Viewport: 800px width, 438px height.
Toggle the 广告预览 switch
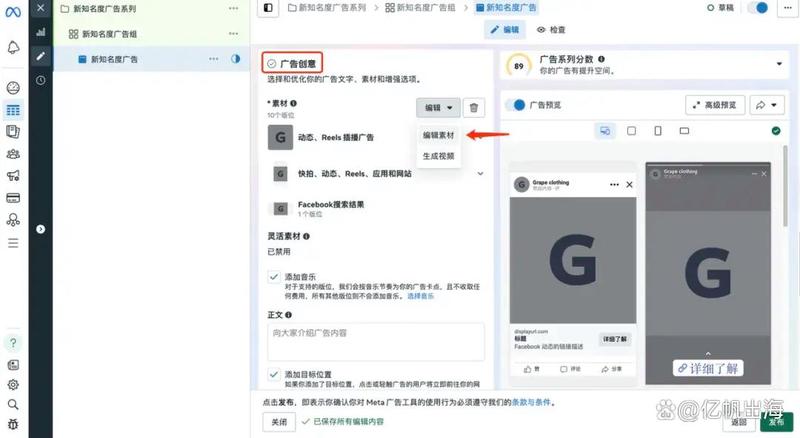click(x=516, y=105)
